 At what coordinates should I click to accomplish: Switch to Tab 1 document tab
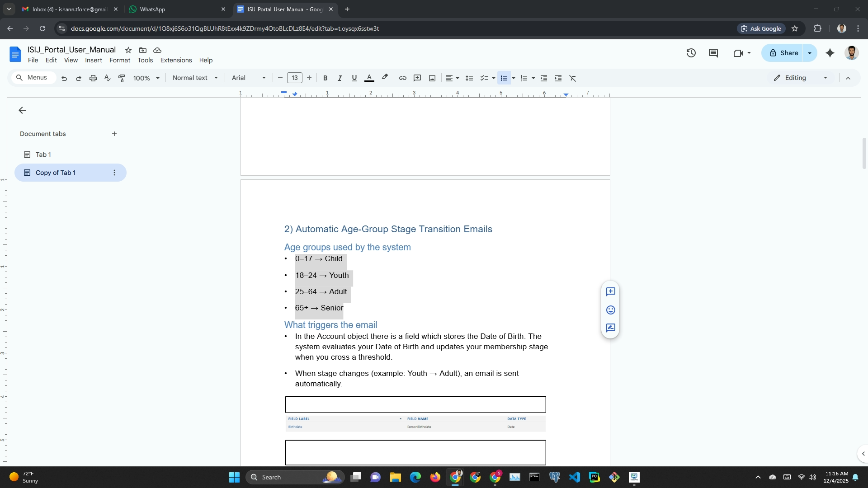click(43, 155)
